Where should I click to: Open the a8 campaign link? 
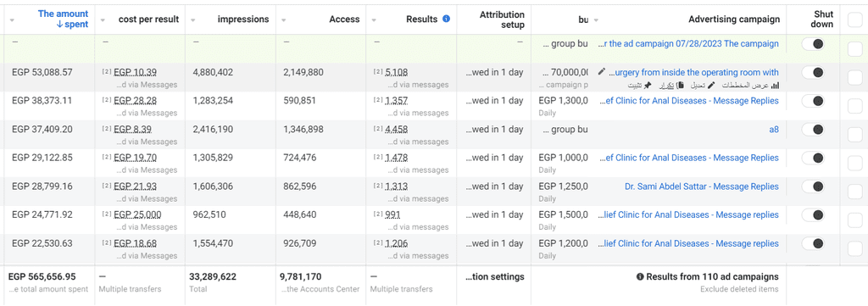(773, 130)
